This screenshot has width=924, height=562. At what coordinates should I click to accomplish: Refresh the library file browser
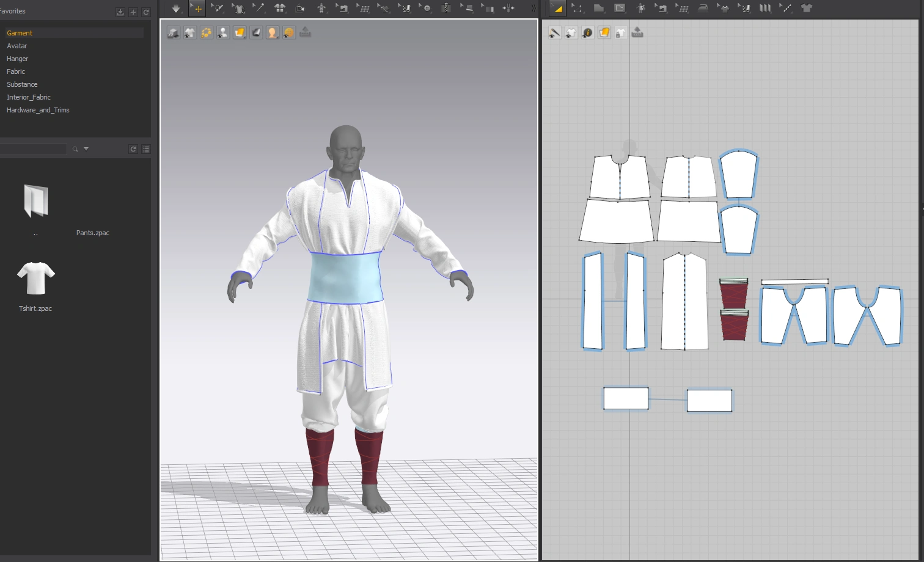[x=133, y=149]
